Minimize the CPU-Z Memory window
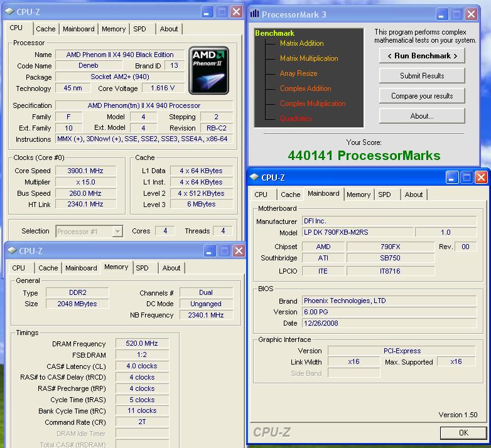491x448 pixels. pos(209,250)
